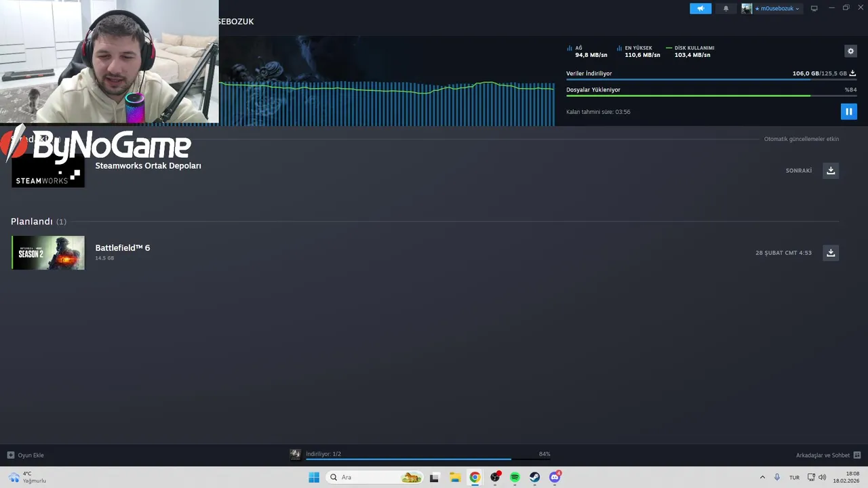Open Windows Start menu

(314, 477)
